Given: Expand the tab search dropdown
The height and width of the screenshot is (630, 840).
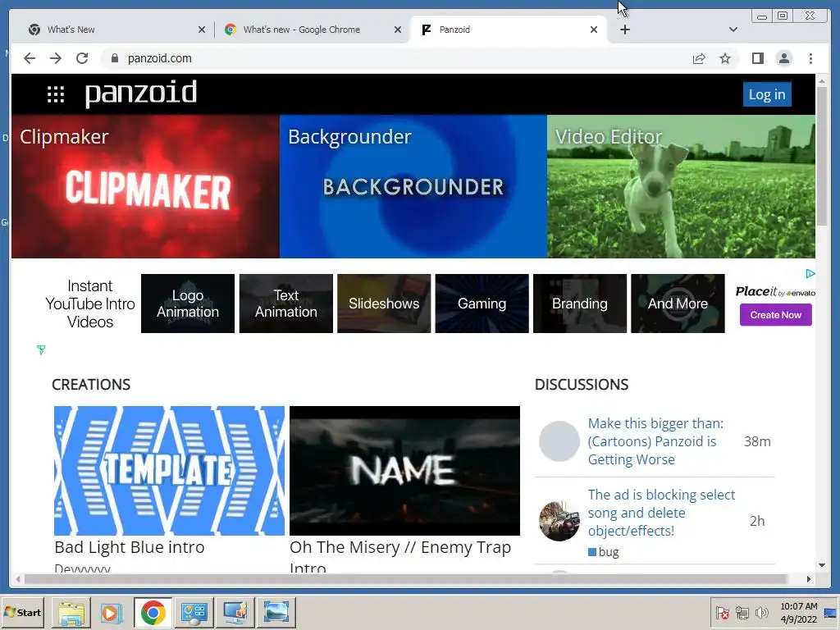Looking at the screenshot, I should [733, 30].
